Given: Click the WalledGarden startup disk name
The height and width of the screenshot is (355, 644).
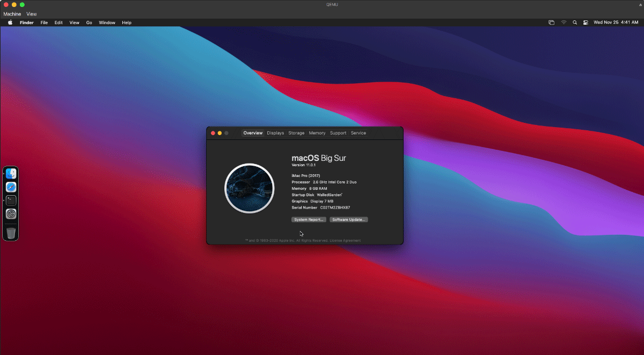Looking at the screenshot, I should (x=330, y=195).
